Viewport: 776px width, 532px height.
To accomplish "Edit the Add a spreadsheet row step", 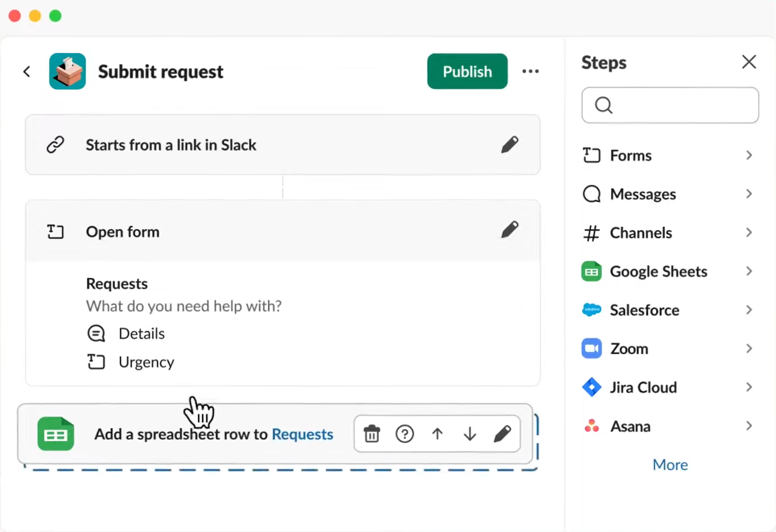I will (503, 434).
